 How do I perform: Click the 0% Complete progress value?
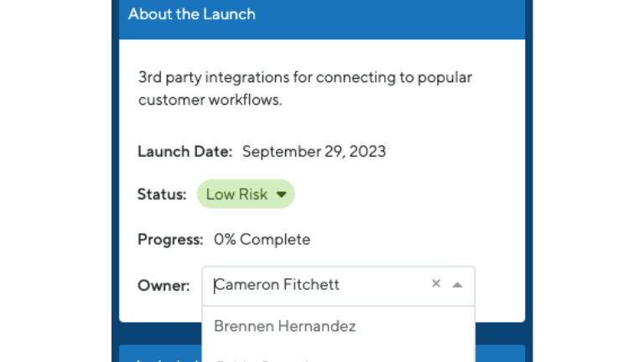262,240
